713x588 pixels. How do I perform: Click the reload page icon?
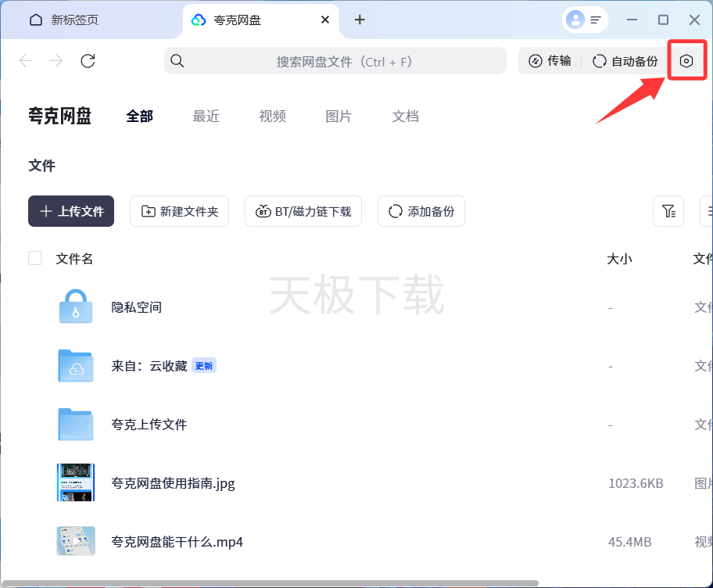[x=88, y=61]
